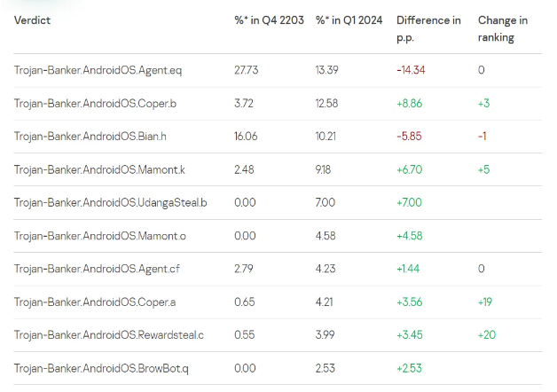Click Trojan-Banker.AndroidOS.UdangaSteal.b verdict
Viewport: 557px width, 392px height.
coord(111,202)
